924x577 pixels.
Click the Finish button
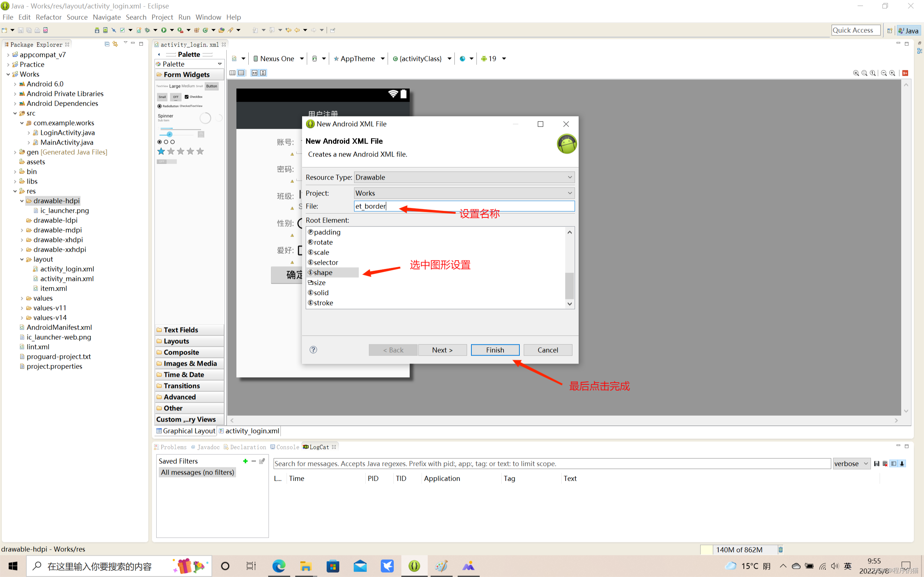[495, 350]
